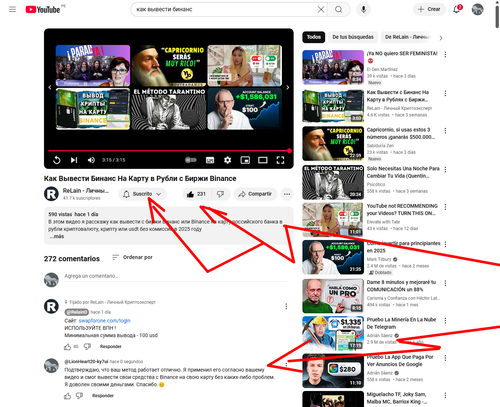
Task: Show more filter chips with the arrow
Action: click(441, 38)
